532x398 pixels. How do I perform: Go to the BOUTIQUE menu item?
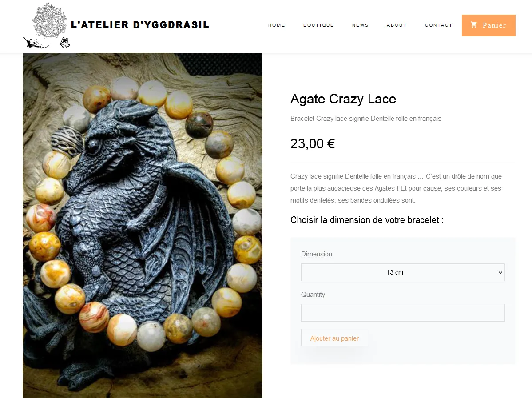coord(318,25)
